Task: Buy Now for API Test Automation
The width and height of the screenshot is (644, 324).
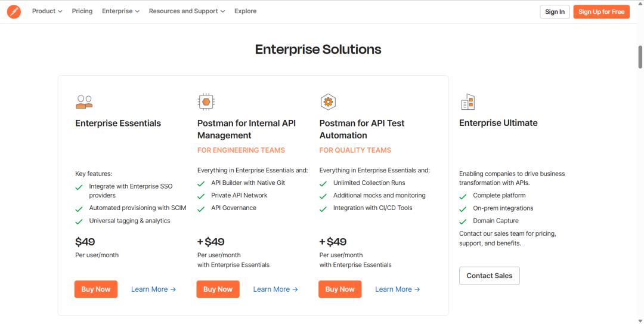Action: click(x=340, y=289)
